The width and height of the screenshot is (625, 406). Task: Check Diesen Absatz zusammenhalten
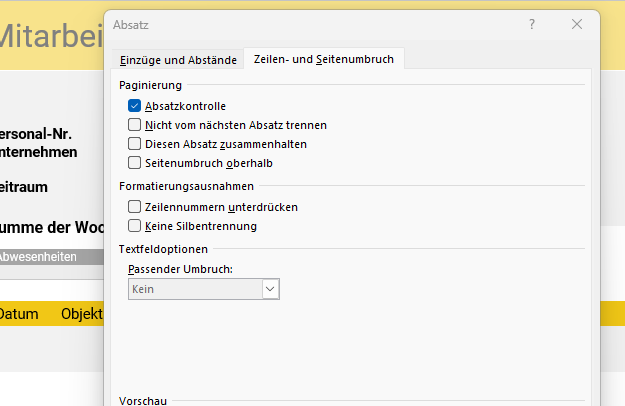[x=135, y=144]
